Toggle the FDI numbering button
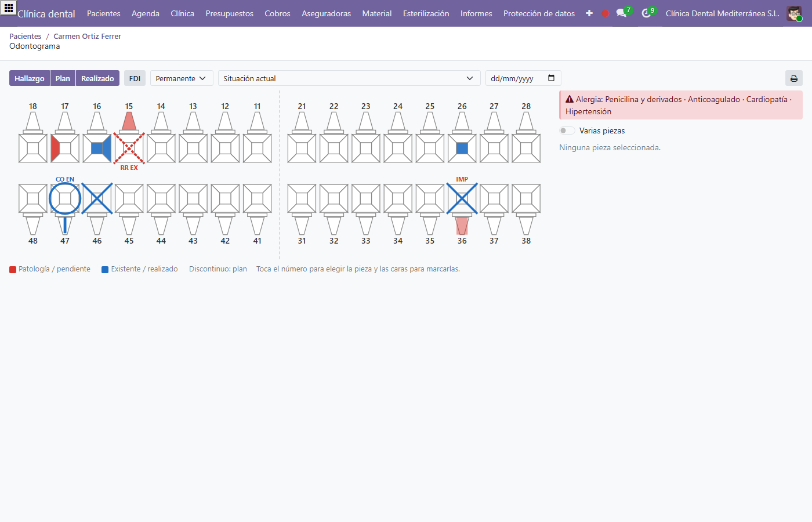The image size is (812, 522). (135, 78)
